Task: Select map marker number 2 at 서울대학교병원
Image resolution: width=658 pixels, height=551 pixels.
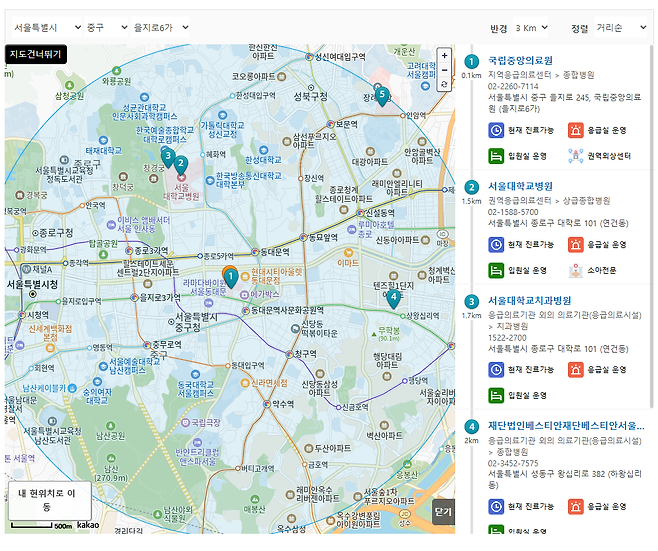Action: coord(181,165)
